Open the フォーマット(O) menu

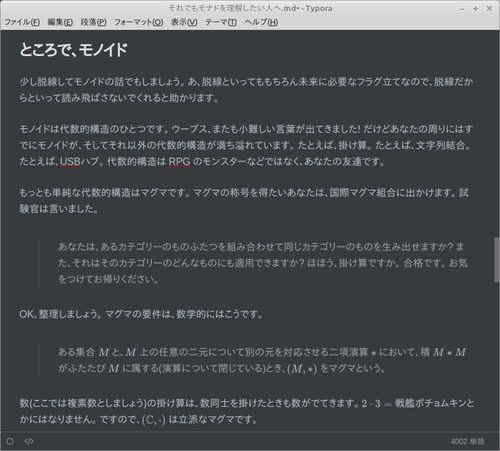pos(138,22)
